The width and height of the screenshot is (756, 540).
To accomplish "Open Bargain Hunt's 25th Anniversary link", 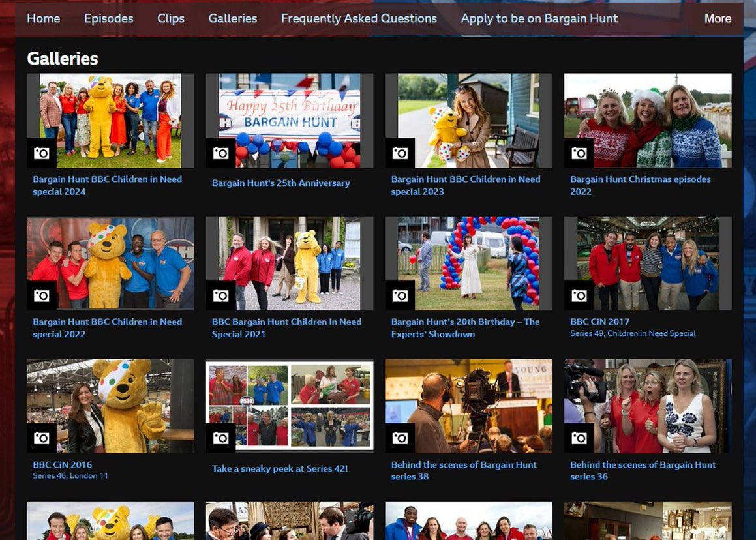I will click(x=281, y=183).
